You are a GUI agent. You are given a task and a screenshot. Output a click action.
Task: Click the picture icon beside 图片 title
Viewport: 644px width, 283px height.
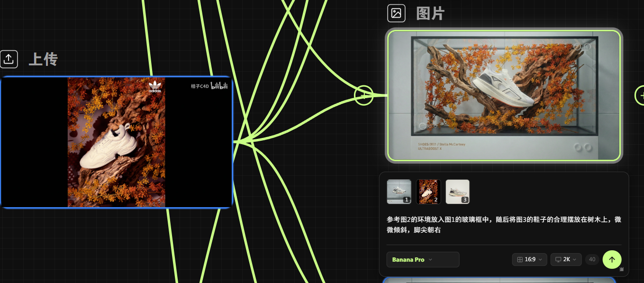396,13
